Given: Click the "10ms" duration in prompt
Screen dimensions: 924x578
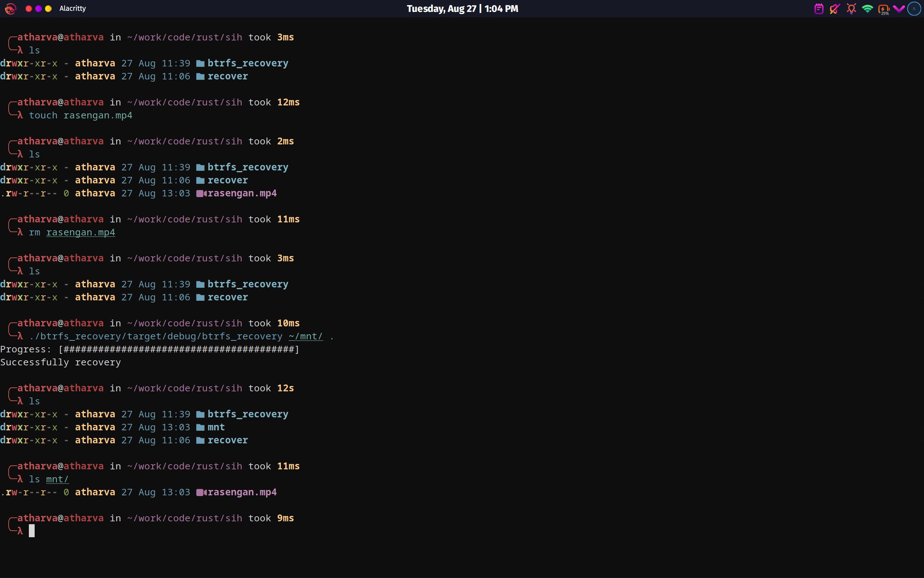Looking at the screenshot, I should (x=288, y=323).
